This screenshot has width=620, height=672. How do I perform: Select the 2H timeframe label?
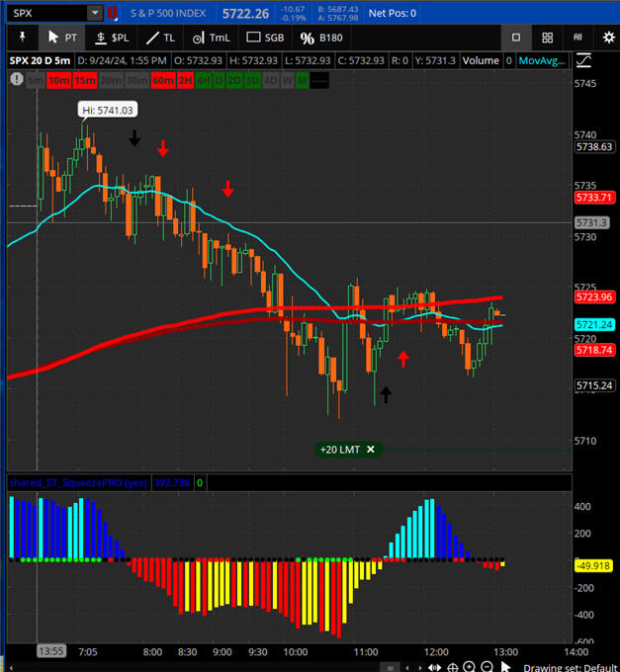click(185, 81)
